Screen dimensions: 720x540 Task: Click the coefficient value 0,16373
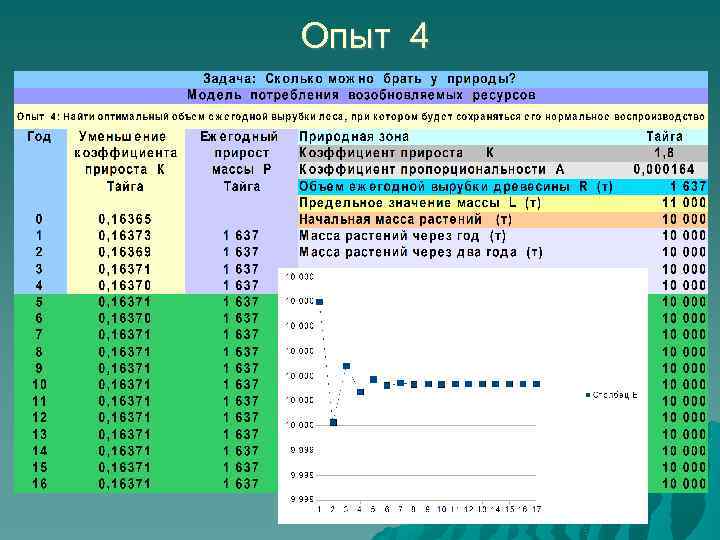pyautogui.click(x=125, y=236)
